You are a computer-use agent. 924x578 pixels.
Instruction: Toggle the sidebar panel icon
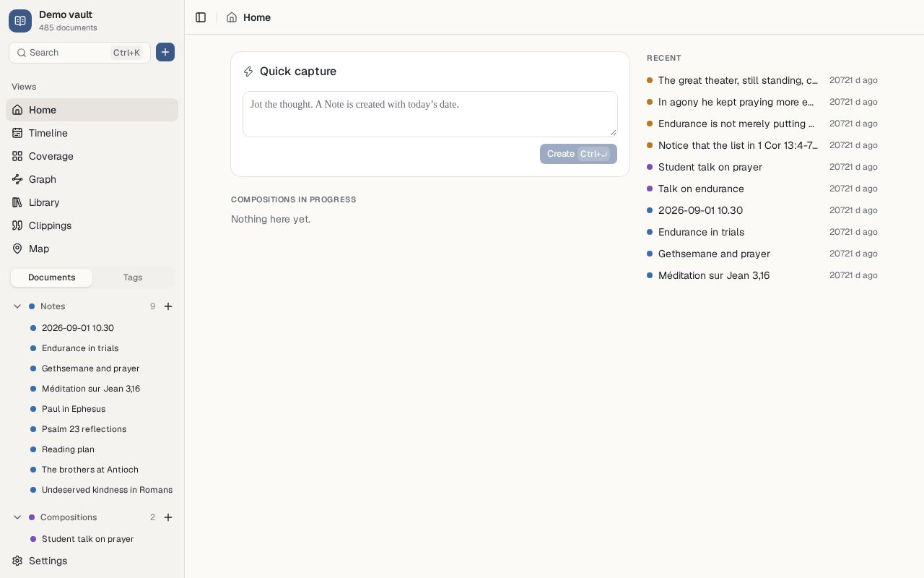pyautogui.click(x=201, y=17)
